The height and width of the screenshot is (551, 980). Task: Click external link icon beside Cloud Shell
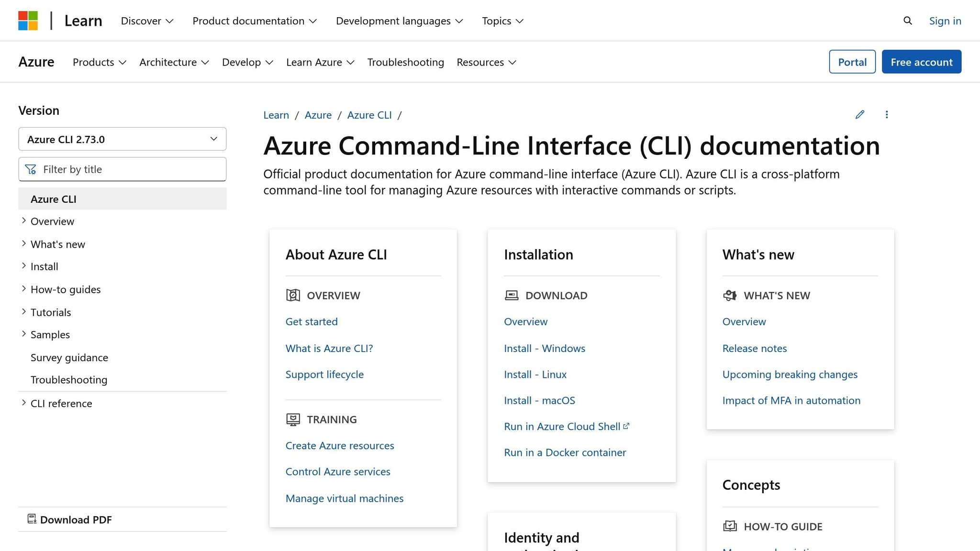pyautogui.click(x=626, y=426)
